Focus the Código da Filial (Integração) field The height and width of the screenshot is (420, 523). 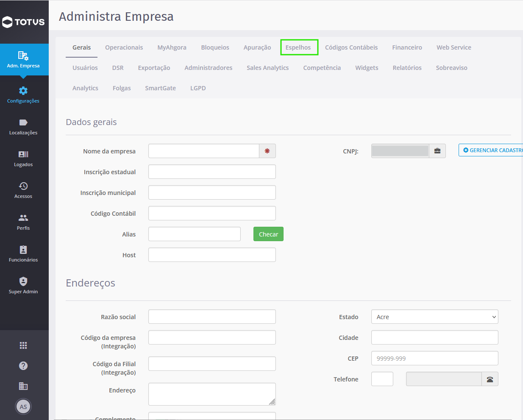click(x=212, y=364)
